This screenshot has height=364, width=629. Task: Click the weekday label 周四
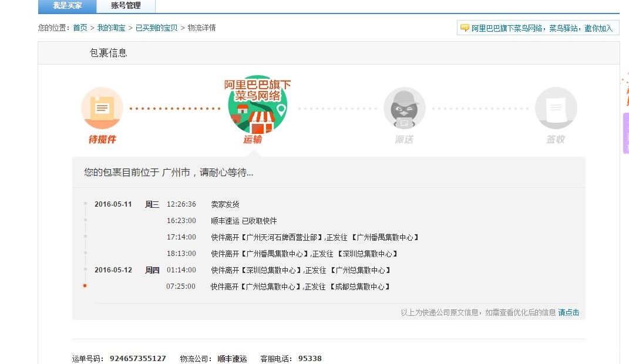152,270
